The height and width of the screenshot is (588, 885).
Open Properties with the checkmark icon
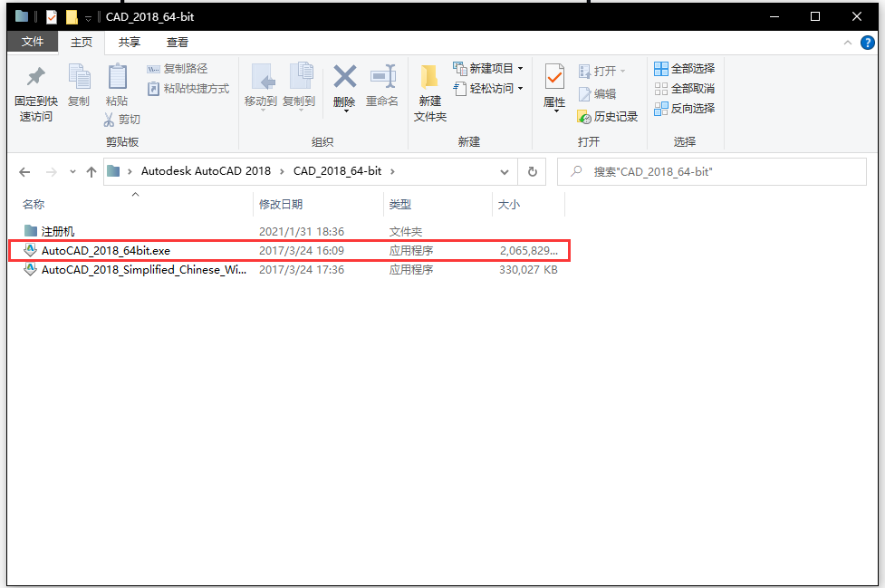(554, 78)
